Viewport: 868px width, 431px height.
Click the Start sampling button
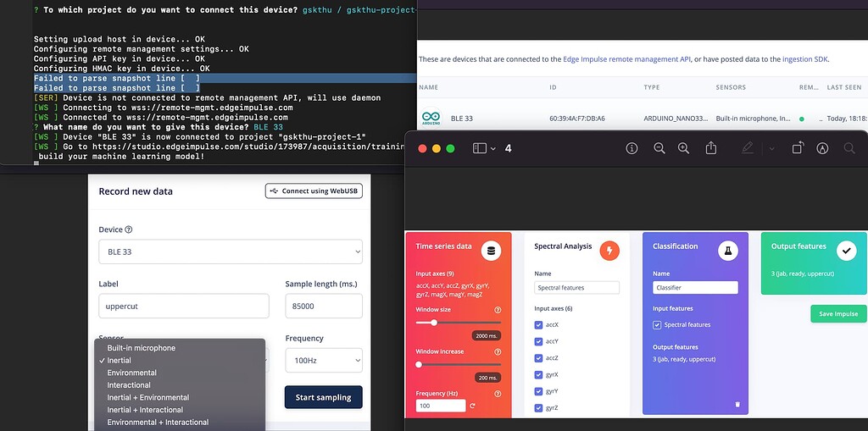(x=323, y=397)
